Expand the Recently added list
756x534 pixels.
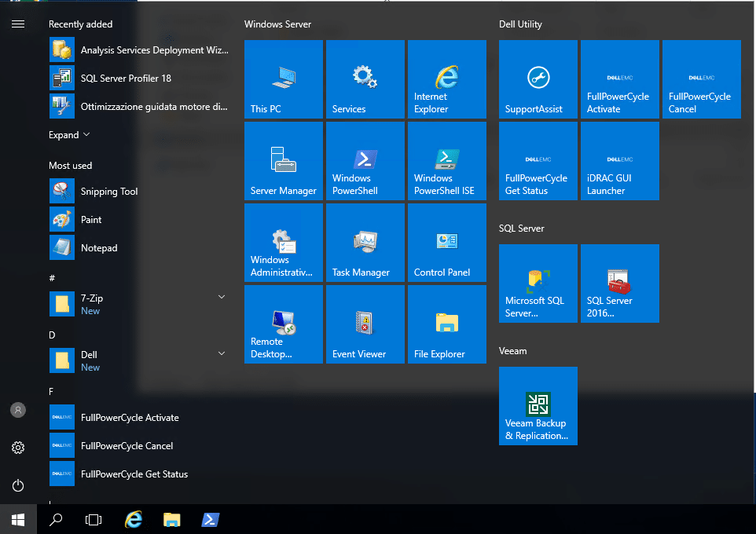(x=69, y=135)
